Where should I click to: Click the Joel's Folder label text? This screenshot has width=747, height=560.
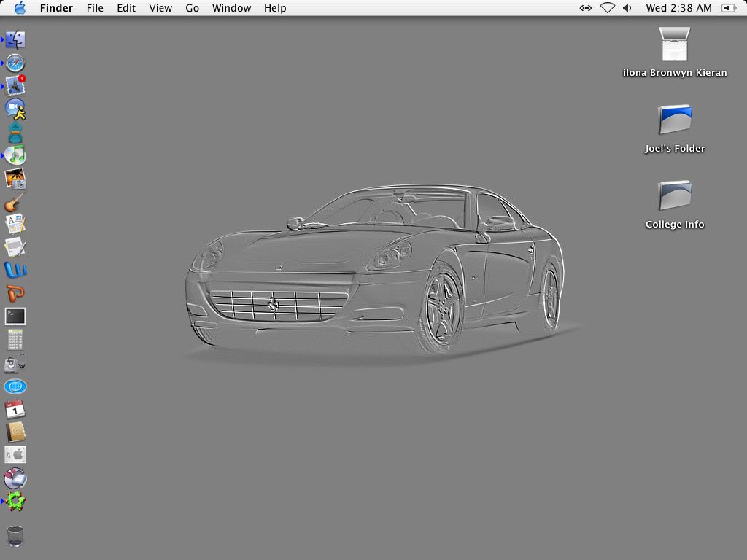coord(675,149)
